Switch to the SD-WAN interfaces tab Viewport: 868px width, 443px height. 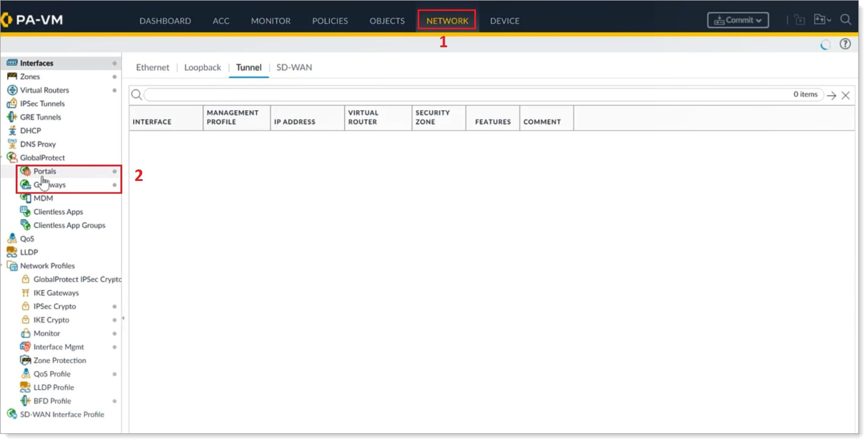click(294, 67)
